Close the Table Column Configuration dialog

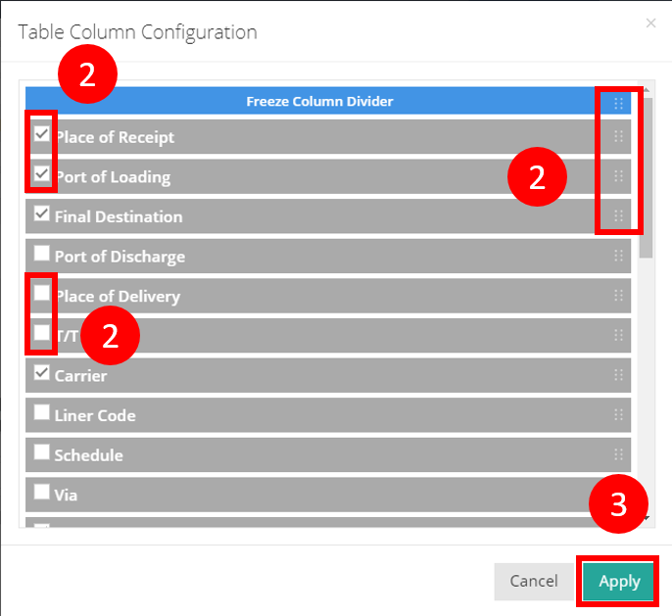651,23
